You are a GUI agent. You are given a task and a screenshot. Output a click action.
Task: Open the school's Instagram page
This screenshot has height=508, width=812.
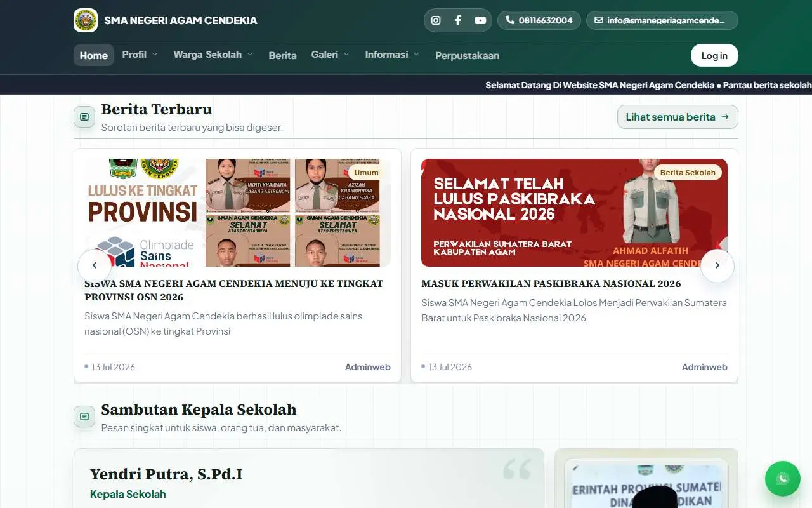436,20
